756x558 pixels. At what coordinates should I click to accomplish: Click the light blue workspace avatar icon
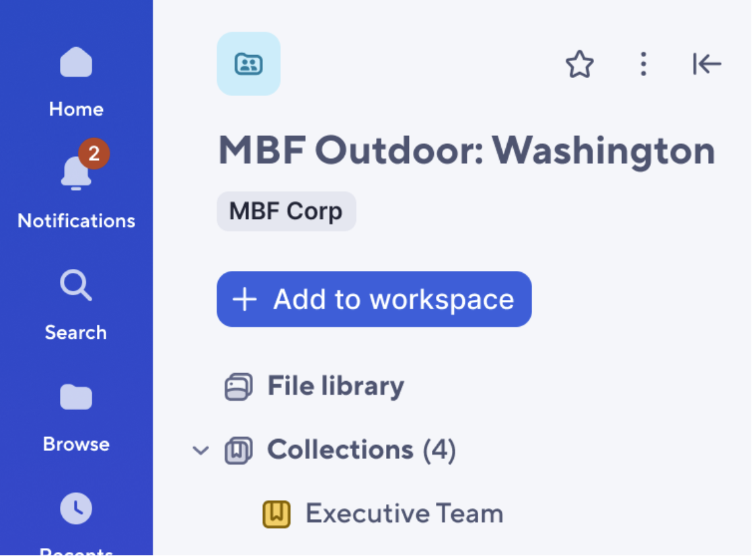pos(248,64)
